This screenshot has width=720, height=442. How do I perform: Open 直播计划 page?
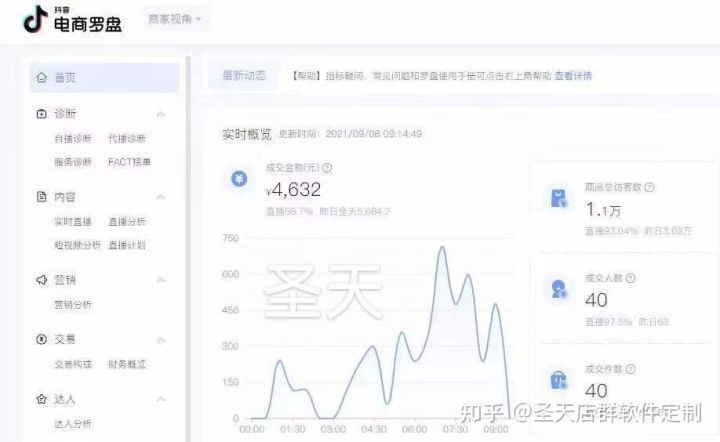point(127,245)
